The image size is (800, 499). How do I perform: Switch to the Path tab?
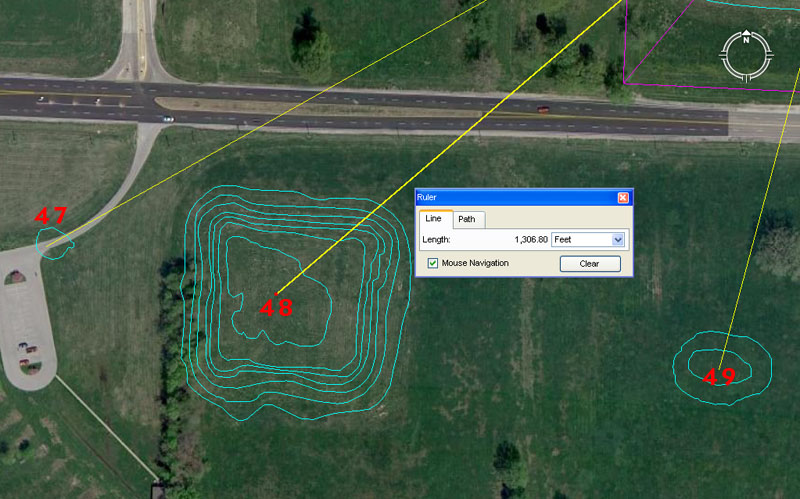coord(467,219)
